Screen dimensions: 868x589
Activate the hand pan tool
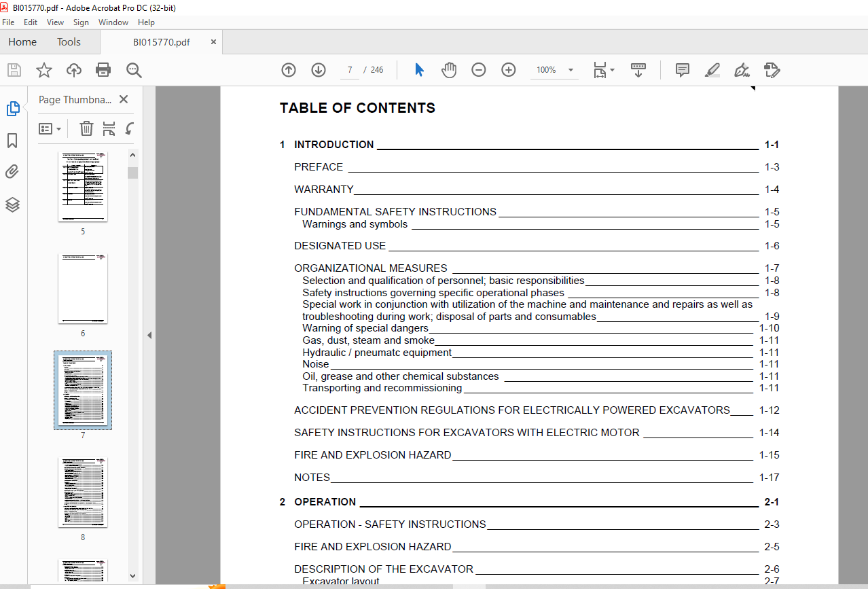tap(449, 70)
